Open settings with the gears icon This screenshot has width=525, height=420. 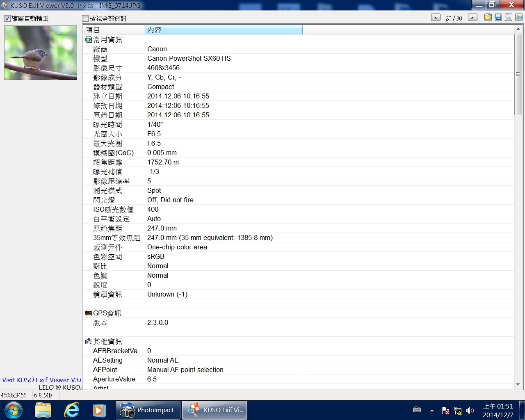[519, 17]
